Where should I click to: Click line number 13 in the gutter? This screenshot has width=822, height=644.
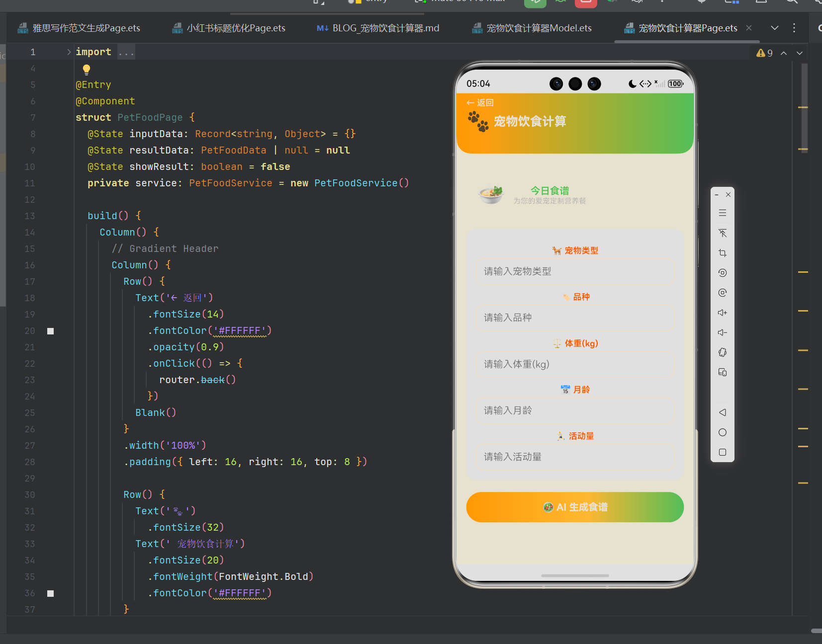tap(30, 216)
